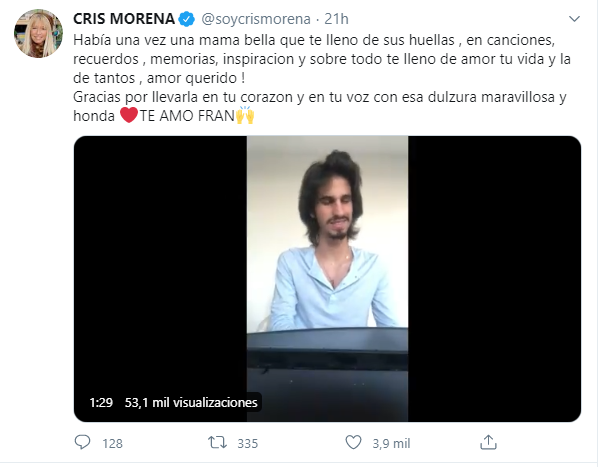Image resolution: width=605 pixels, height=467 pixels.
Task: Click the 3,9 mil likes count
Action: [388, 442]
